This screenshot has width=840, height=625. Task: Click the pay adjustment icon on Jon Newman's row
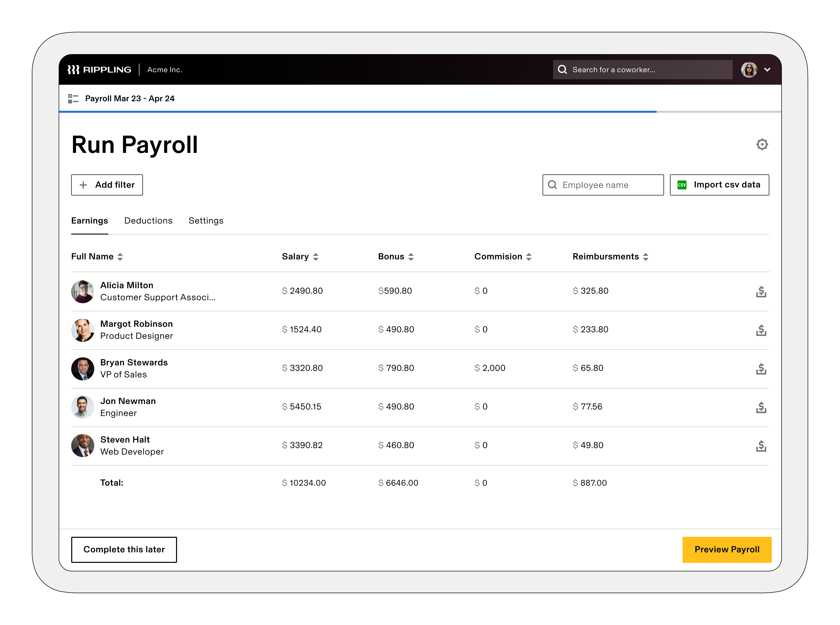761,407
